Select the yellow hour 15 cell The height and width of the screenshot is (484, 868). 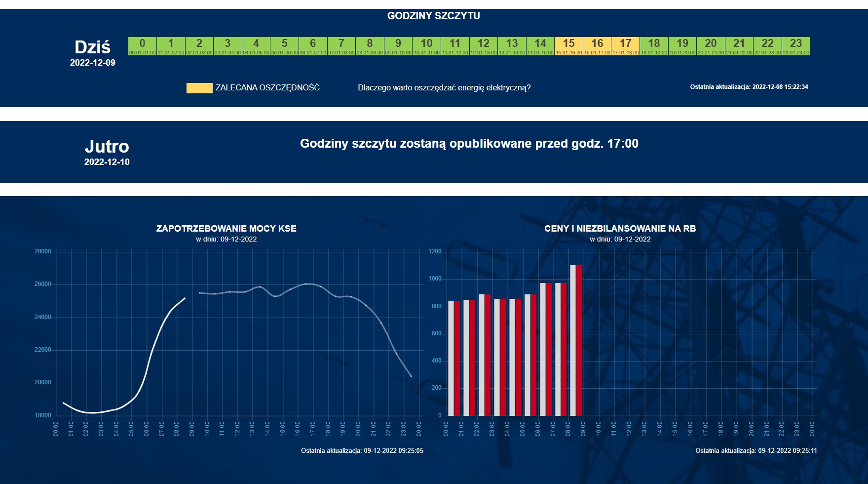(x=568, y=46)
